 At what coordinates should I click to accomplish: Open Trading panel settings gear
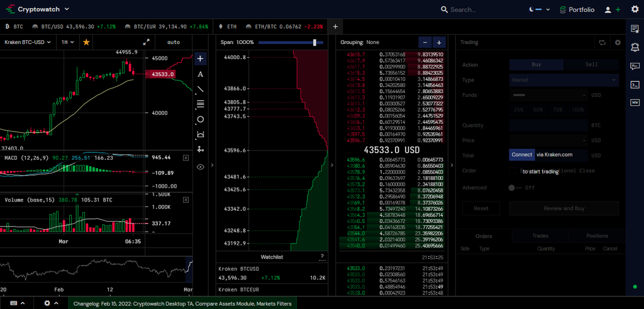pos(618,42)
